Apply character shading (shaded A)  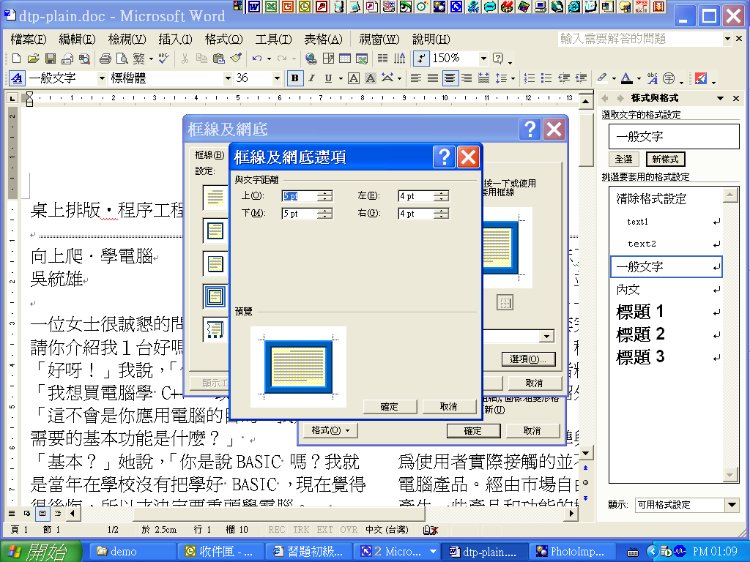[370, 78]
